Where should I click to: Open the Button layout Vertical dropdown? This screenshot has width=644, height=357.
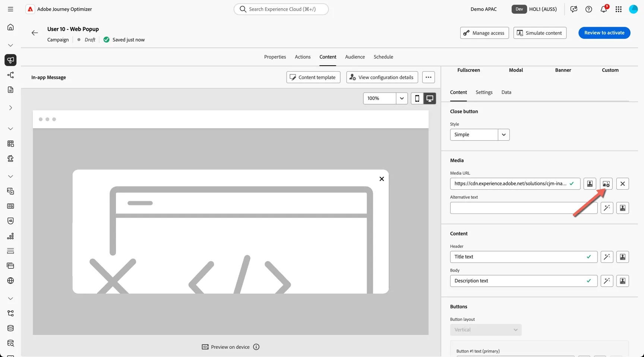486,330
